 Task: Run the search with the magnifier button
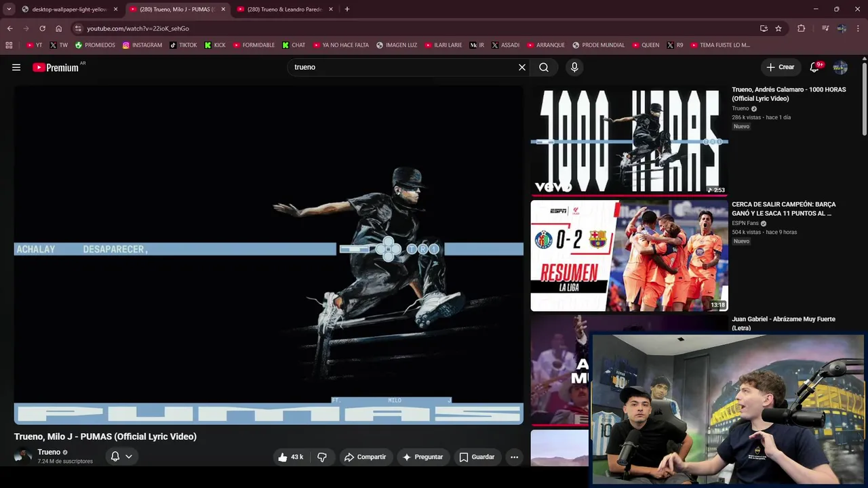click(x=544, y=67)
